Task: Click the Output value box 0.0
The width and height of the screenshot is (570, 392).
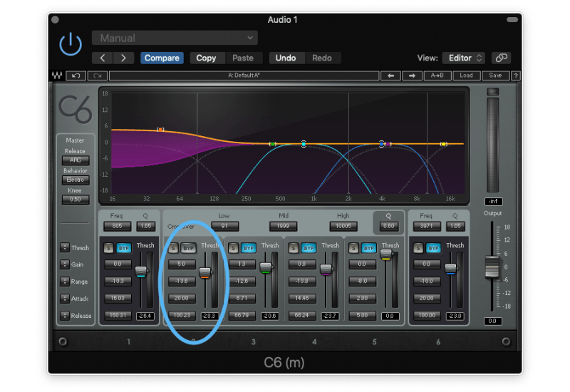Action: tap(492, 321)
